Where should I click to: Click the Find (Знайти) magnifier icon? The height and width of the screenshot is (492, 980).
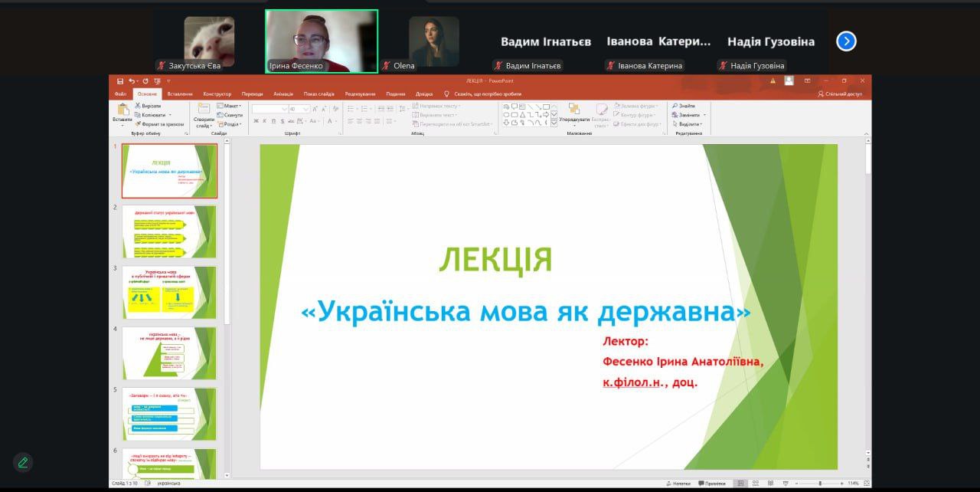tap(675, 106)
